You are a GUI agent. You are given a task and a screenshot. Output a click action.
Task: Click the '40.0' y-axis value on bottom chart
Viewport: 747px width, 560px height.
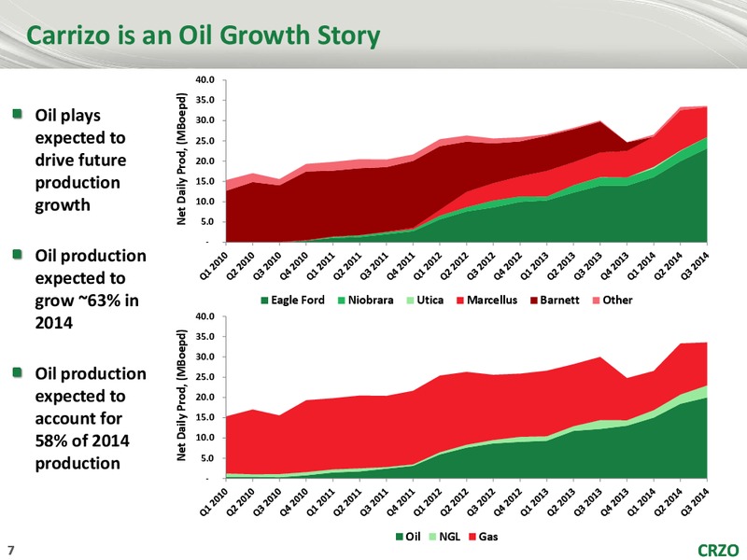(x=204, y=316)
